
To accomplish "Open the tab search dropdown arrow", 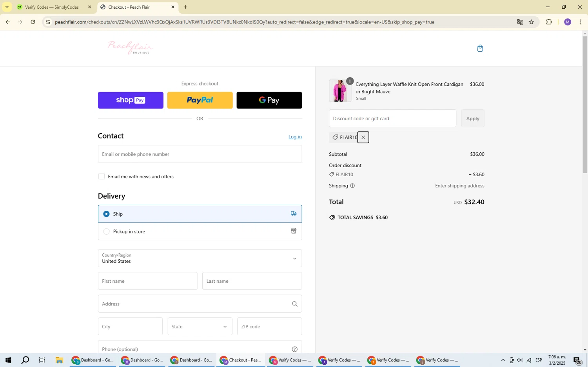I will point(7,7).
